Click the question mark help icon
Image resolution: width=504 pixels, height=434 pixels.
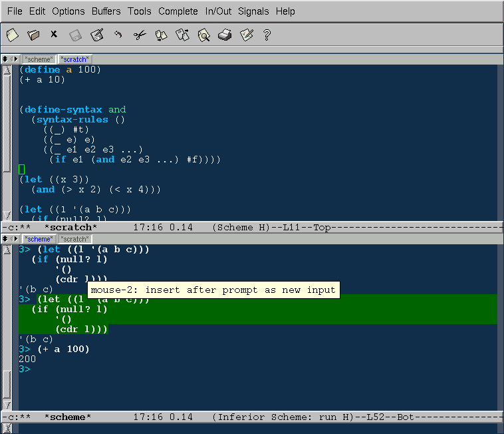click(x=267, y=35)
